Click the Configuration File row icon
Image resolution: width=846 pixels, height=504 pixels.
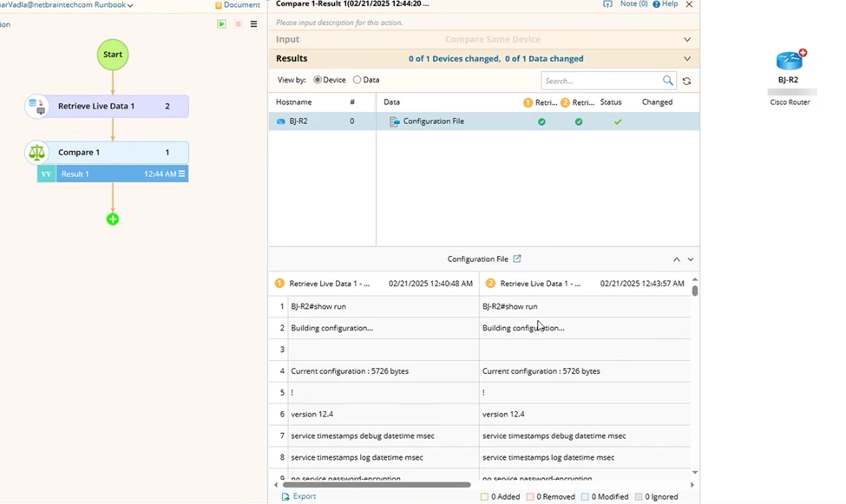(x=395, y=121)
